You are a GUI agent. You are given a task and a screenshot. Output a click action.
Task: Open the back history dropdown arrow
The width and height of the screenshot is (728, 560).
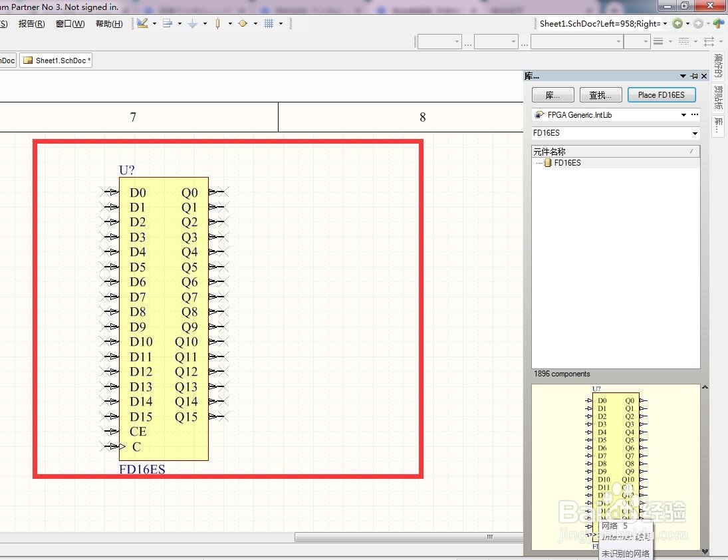687,23
